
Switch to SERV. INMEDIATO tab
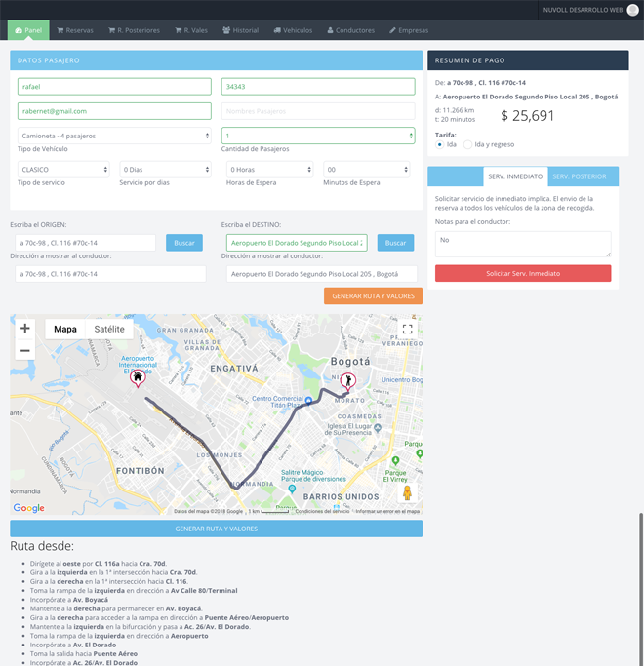[x=515, y=176]
